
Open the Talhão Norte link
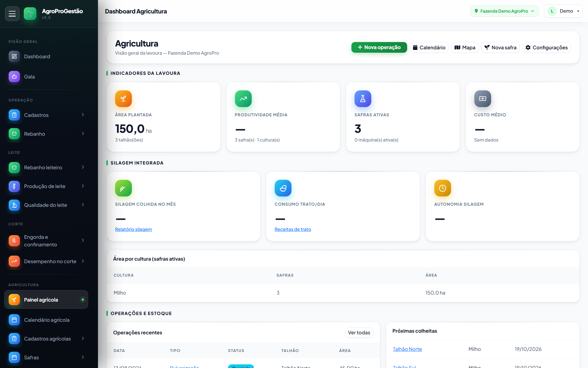pyautogui.click(x=407, y=349)
